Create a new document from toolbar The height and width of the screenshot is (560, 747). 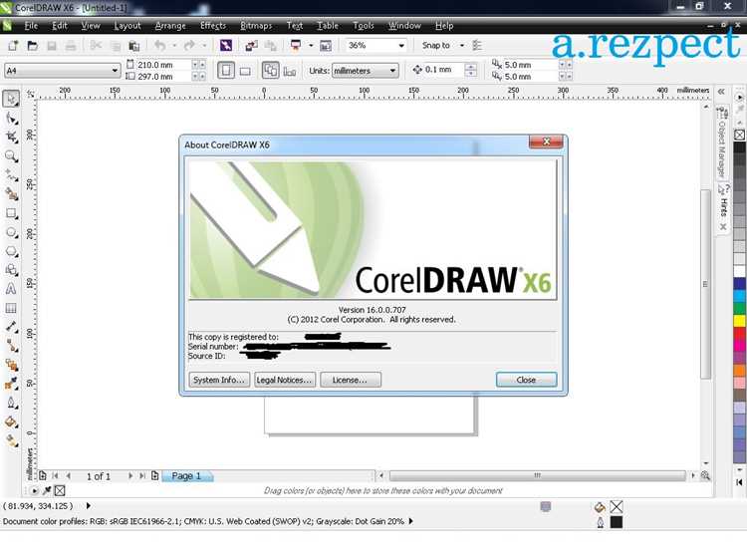(x=13, y=46)
